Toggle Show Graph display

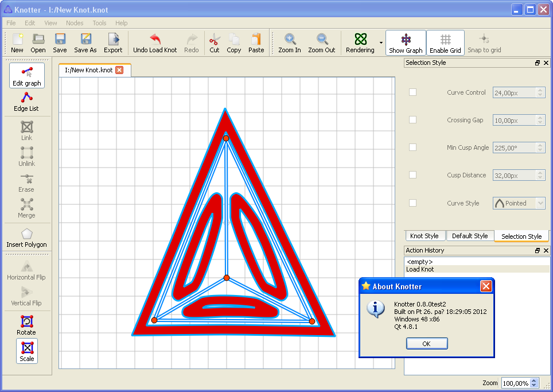[406, 43]
